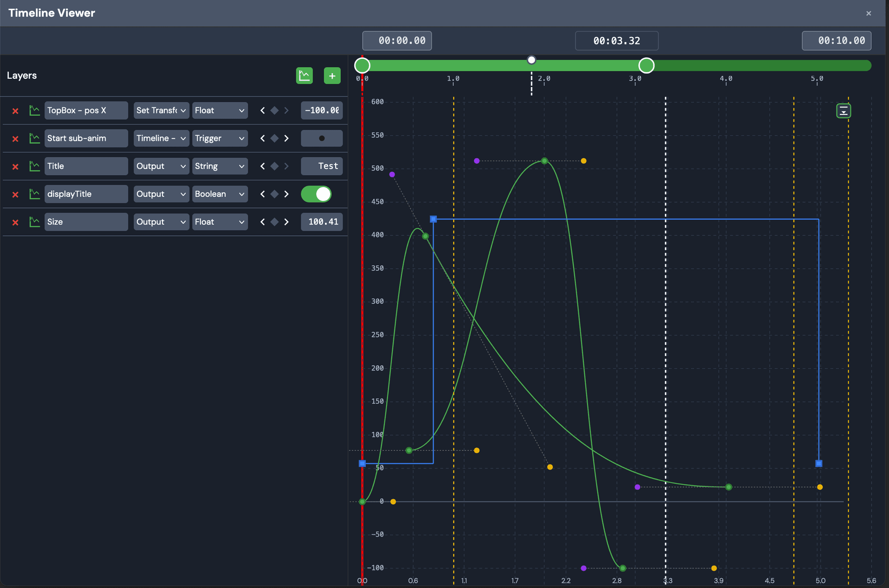
Task: Toggle curve graph for Title layer
Action: coord(34,166)
